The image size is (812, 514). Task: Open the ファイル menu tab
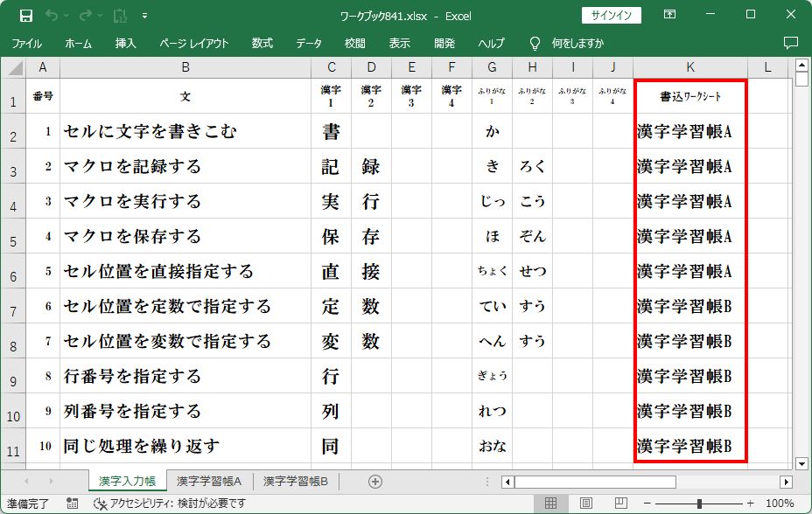pyautogui.click(x=26, y=44)
